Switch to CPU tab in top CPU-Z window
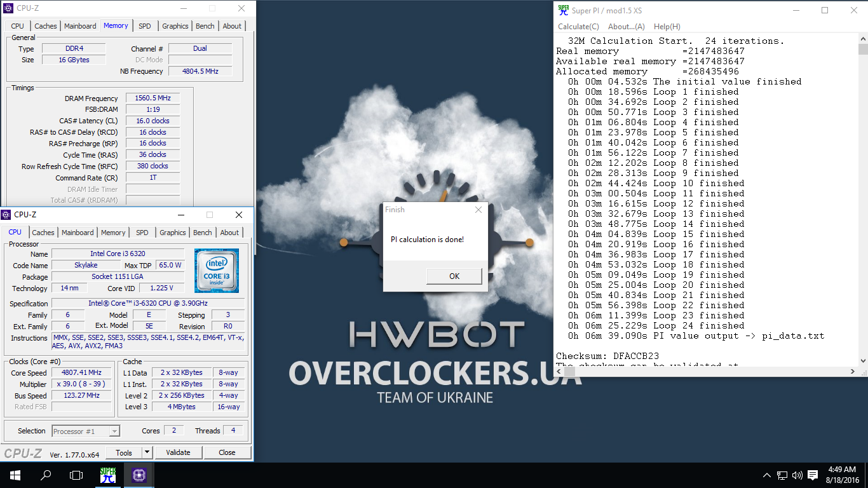The image size is (868, 488). pos(18,26)
